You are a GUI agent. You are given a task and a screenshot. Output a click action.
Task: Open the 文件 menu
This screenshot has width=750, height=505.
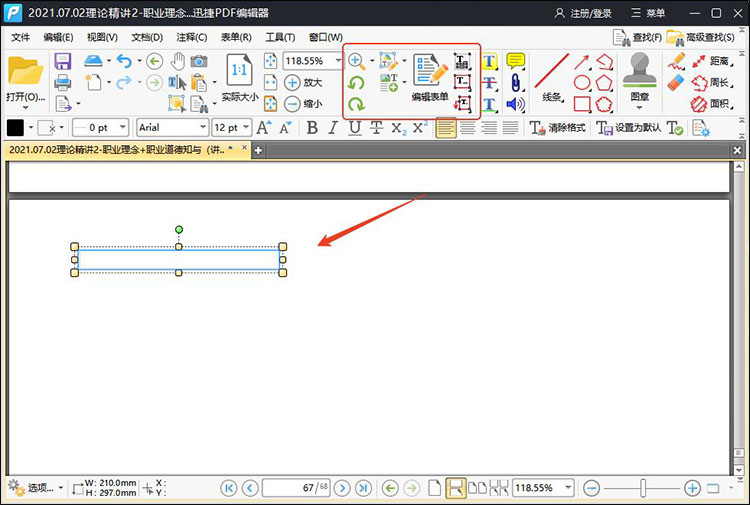click(21, 37)
